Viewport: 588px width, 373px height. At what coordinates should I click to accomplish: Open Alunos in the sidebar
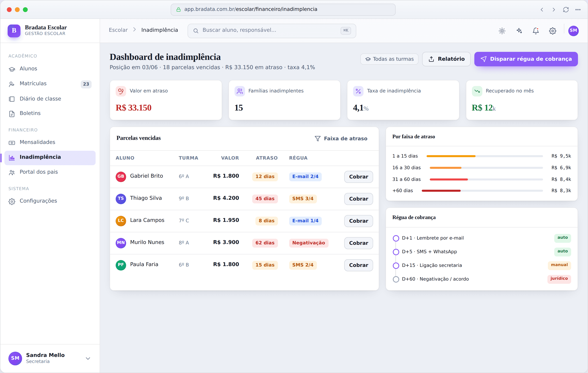click(50, 69)
